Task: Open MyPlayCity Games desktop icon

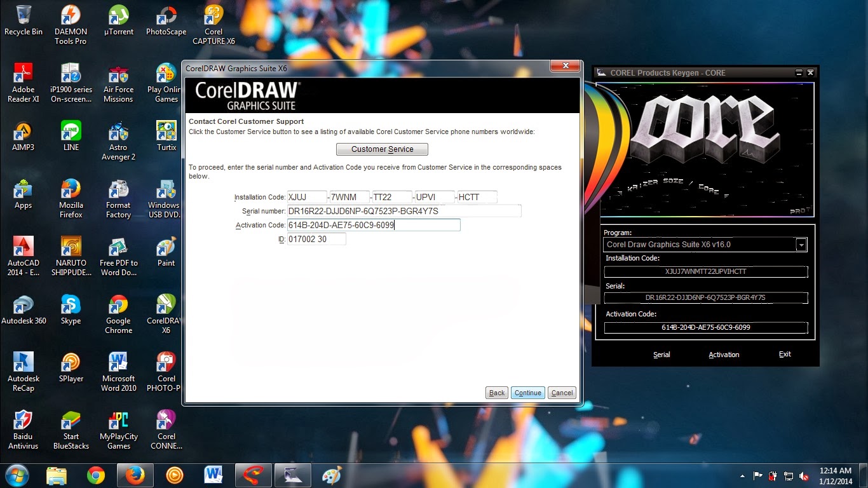Action: tap(118, 430)
